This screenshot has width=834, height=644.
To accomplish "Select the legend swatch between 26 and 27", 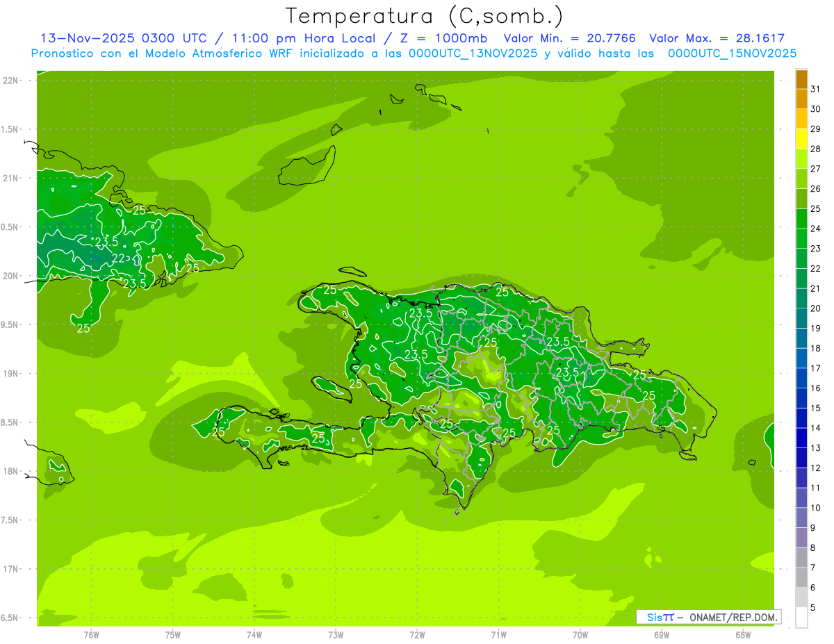I will pos(801,179).
